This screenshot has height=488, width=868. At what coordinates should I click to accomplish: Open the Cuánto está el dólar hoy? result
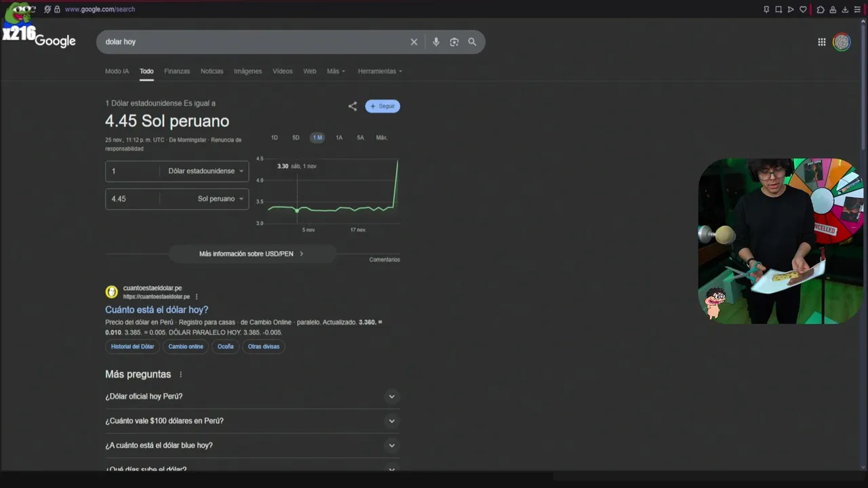pos(157,310)
